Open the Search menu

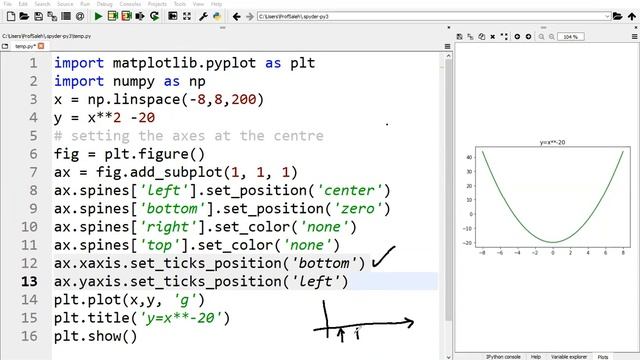(42, 4)
